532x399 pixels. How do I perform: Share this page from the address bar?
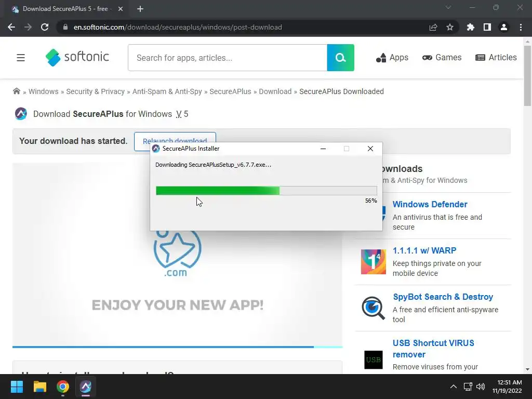(x=433, y=27)
